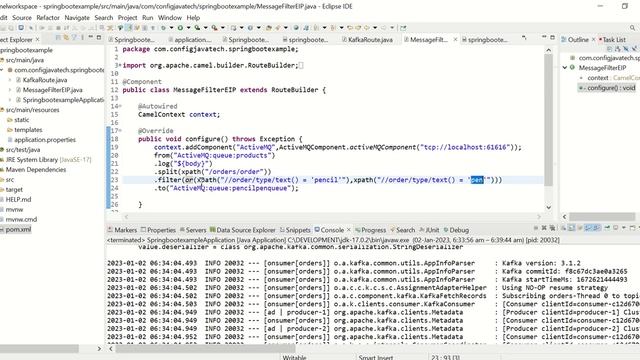The image size is (640, 360).
Task: Open the Task List tab
Action: pos(612,40)
